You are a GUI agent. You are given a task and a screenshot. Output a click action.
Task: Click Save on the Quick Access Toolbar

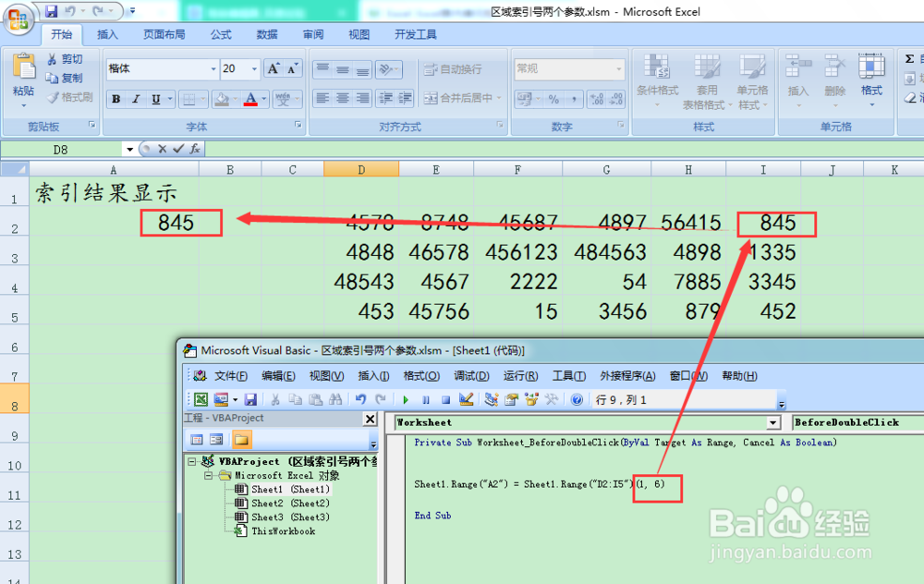[x=51, y=10]
